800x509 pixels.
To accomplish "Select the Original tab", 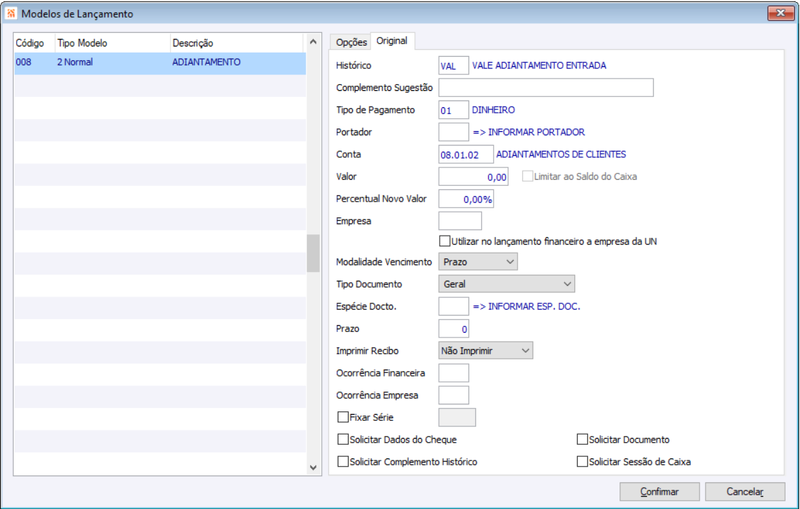I will (392, 41).
